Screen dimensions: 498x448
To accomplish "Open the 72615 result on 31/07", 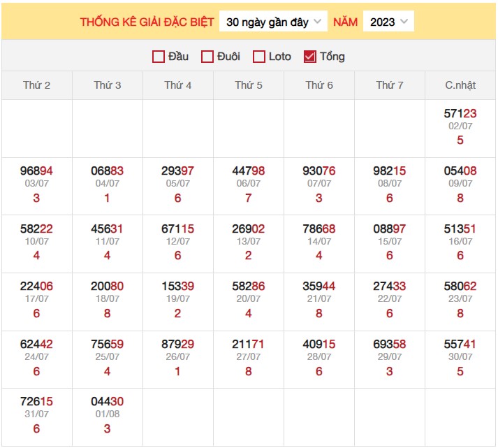I will [37, 402].
